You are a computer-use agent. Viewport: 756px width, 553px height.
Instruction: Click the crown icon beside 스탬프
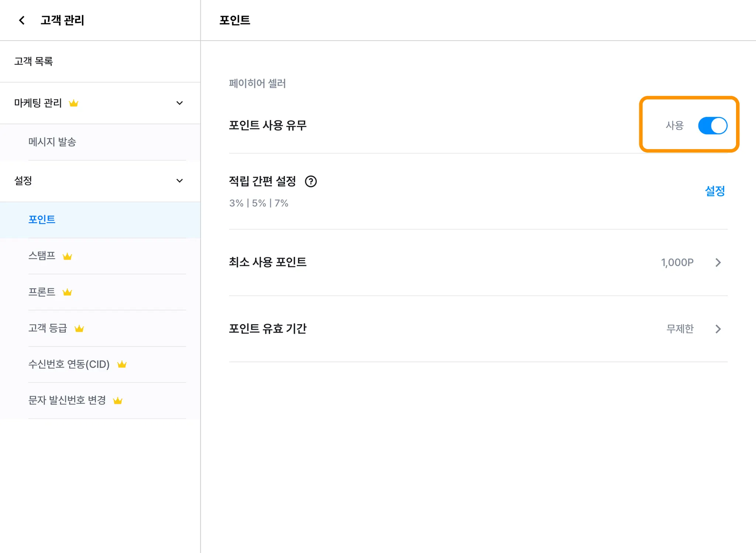pos(67,256)
